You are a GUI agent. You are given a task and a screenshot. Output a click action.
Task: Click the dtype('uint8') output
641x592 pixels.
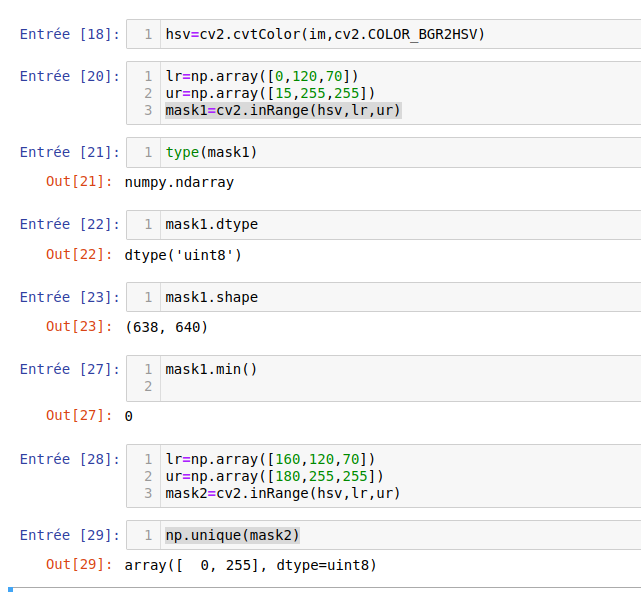pos(183,255)
